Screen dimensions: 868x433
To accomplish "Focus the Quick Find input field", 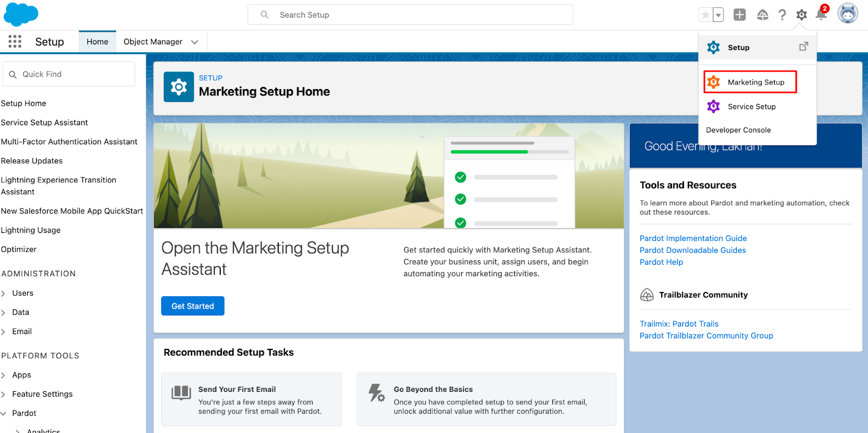I will coord(69,74).
